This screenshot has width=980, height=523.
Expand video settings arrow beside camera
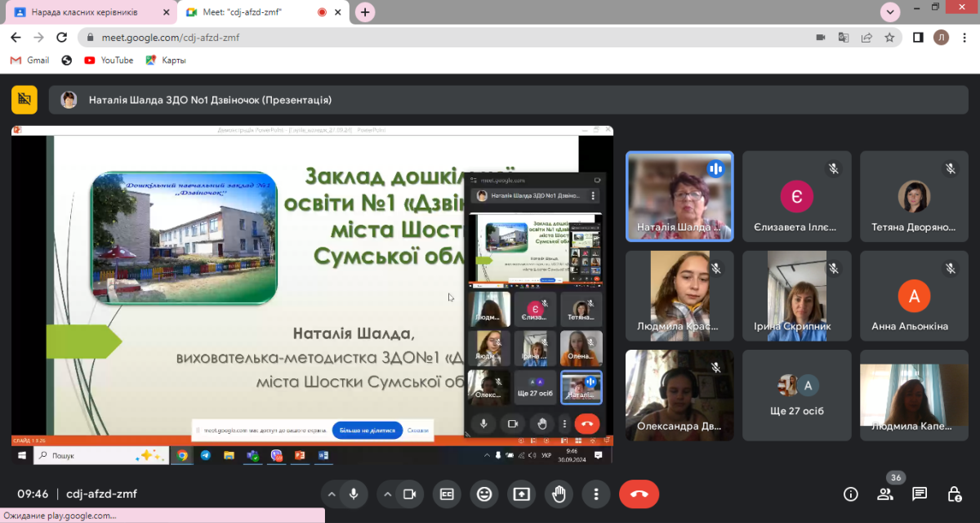tap(387, 494)
